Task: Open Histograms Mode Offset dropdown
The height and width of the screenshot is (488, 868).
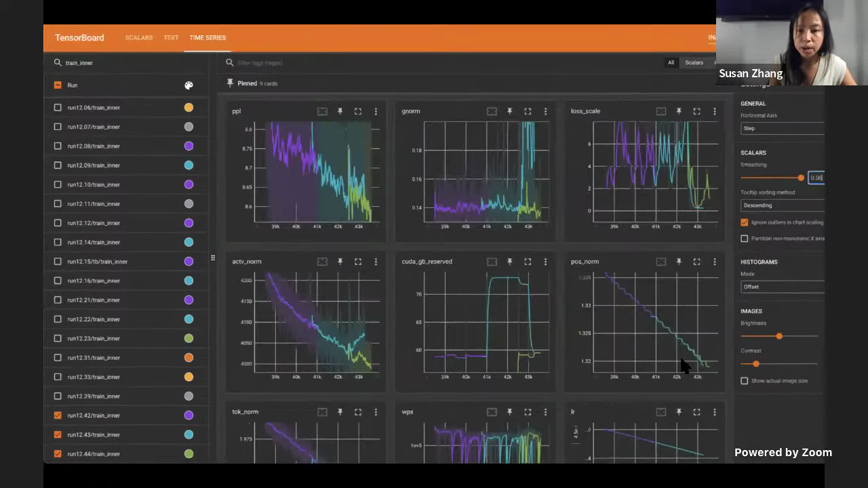Action: (783, 287)
